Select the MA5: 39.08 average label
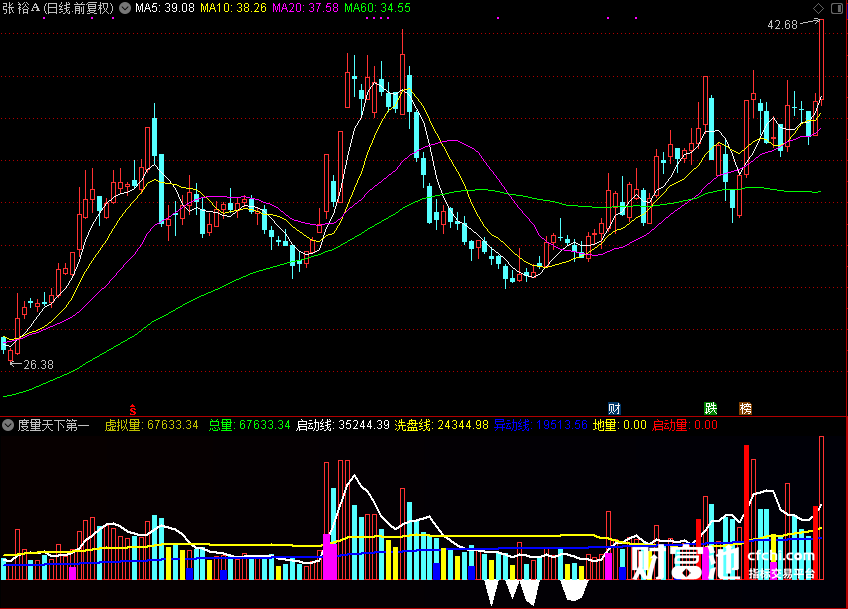The image size is (848, 609). [165, 8]
